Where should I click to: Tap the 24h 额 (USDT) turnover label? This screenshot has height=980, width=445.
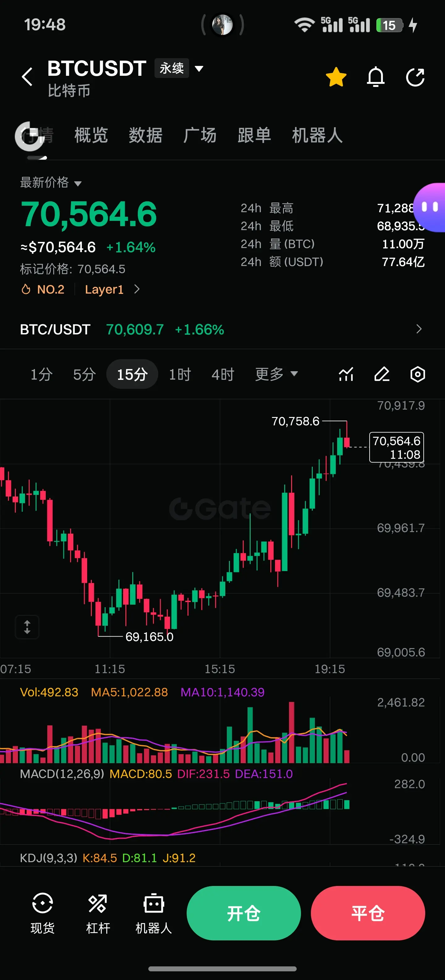[282, 262]
